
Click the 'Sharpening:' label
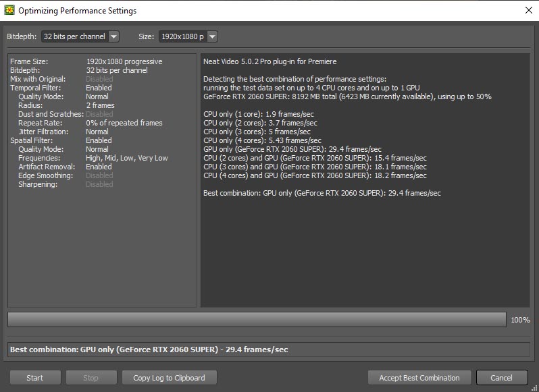click(38, 184)
